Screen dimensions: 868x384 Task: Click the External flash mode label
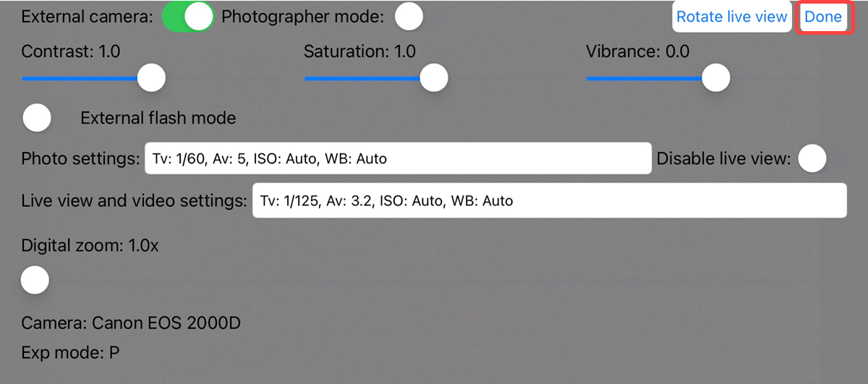158,118
